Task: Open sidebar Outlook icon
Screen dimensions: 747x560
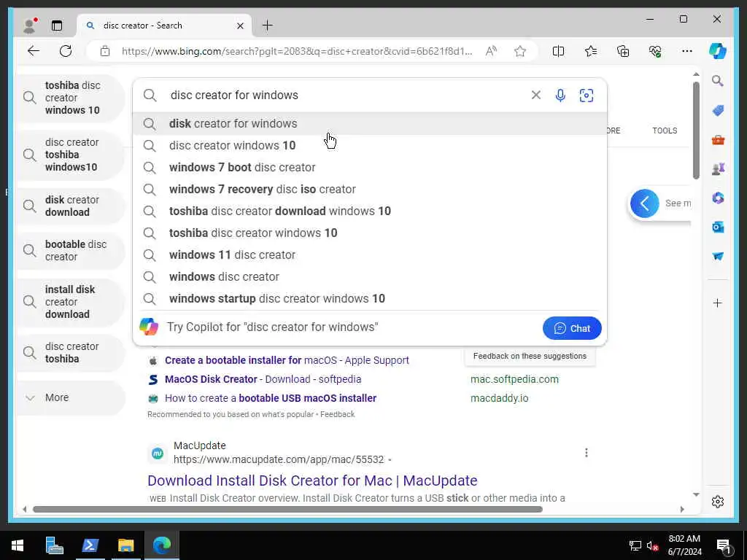Action: 718,227
